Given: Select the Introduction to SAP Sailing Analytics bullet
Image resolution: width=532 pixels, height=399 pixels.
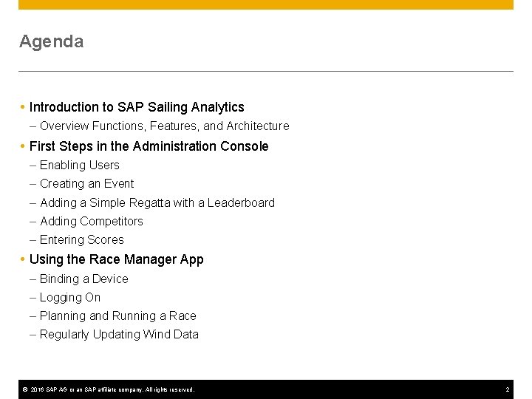Looking at the screenshot, I should point(137,107).
